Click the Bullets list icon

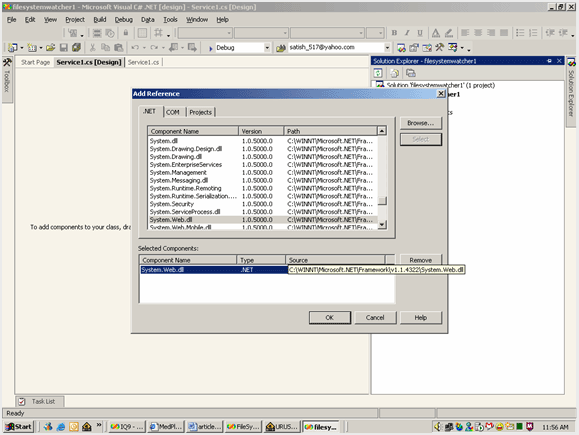coord(520,33)
